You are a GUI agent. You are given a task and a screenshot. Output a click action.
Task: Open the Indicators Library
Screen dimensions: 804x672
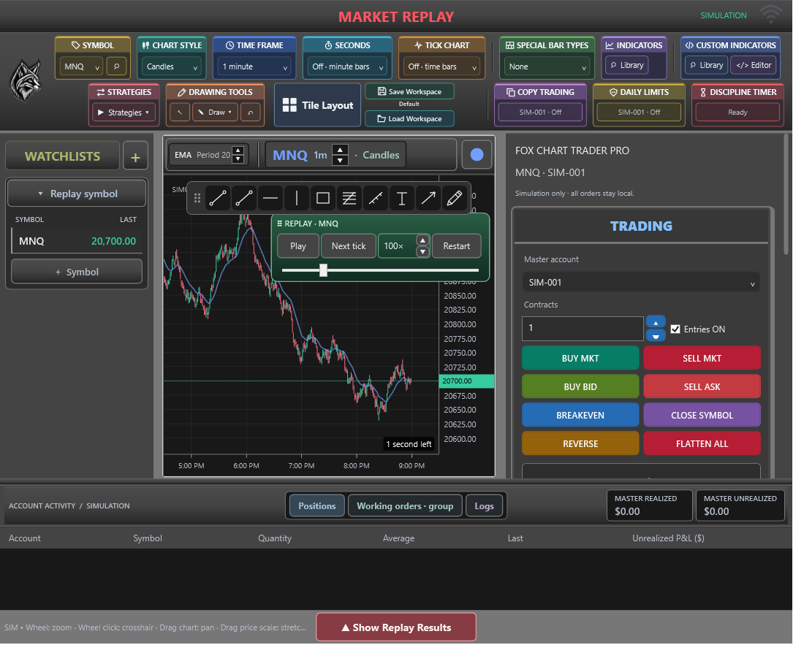click(x=626, y=66)
